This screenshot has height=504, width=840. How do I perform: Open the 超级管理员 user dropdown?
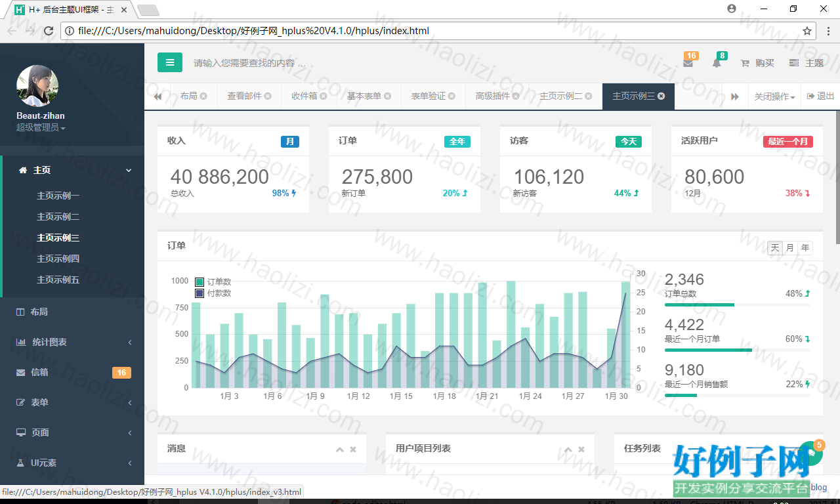point(41,128)
